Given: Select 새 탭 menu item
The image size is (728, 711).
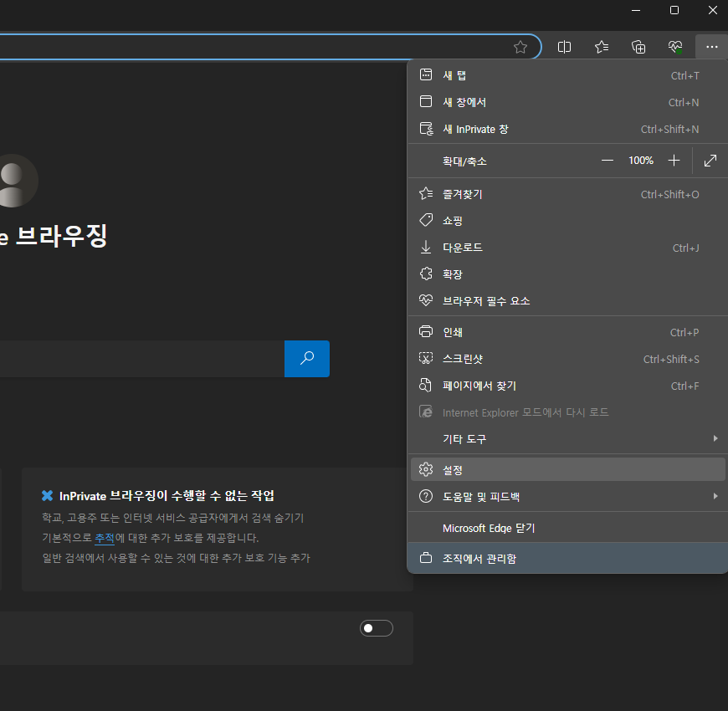Looking at the screenshot, I should (568, 75).
